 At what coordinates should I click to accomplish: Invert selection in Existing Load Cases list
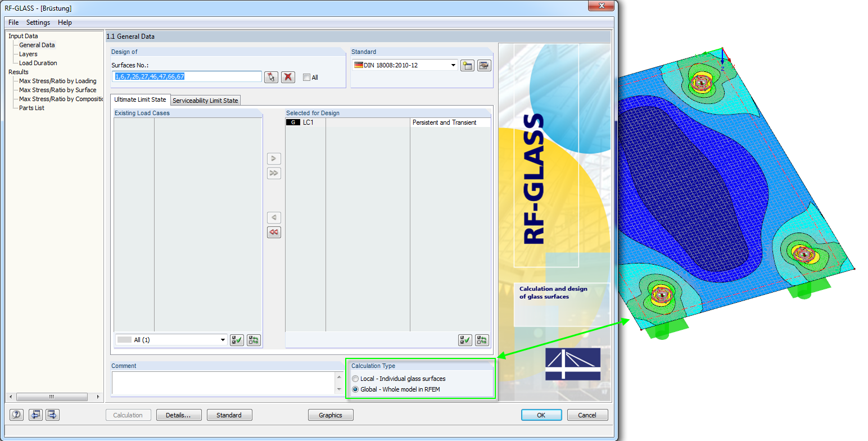pos(254,340)
